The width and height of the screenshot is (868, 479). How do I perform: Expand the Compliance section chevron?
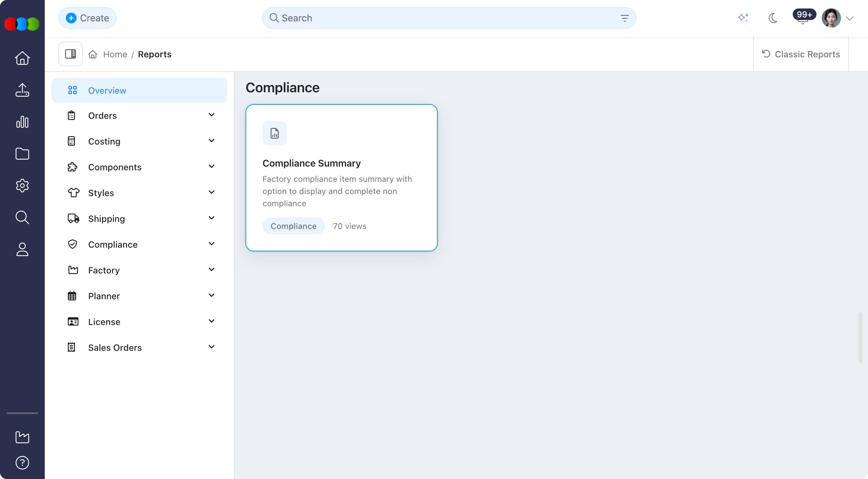click(x=212, y=244)
